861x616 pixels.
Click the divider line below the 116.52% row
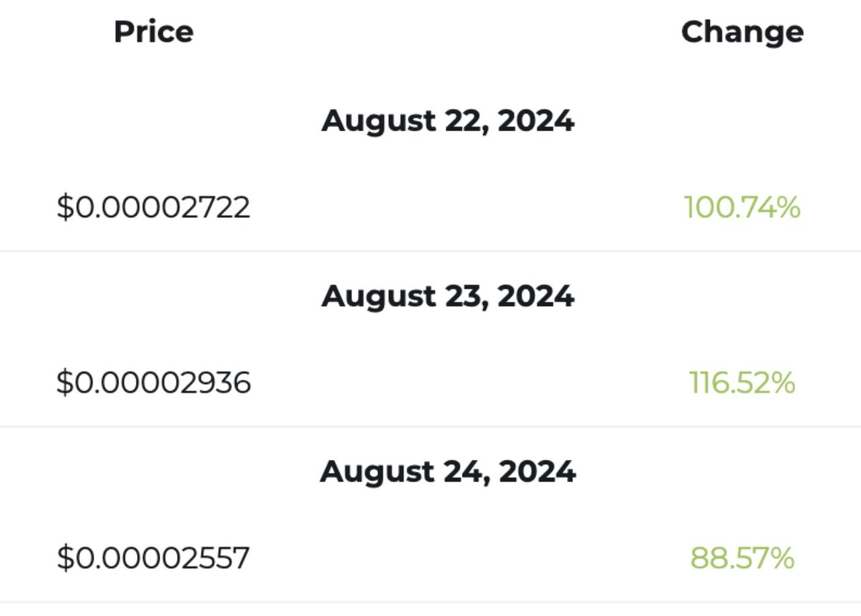point(430,426)
